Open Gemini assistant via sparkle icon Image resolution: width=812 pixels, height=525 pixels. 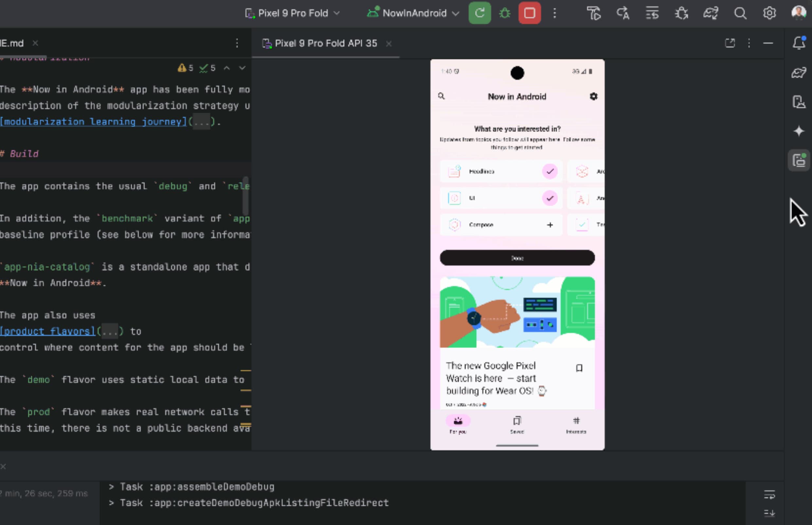click(799, 131)
